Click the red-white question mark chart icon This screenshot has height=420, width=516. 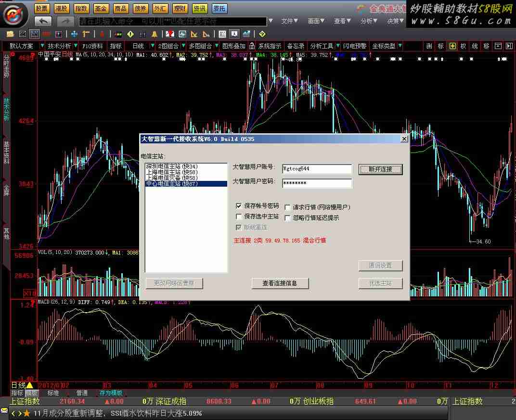(170, 34)
